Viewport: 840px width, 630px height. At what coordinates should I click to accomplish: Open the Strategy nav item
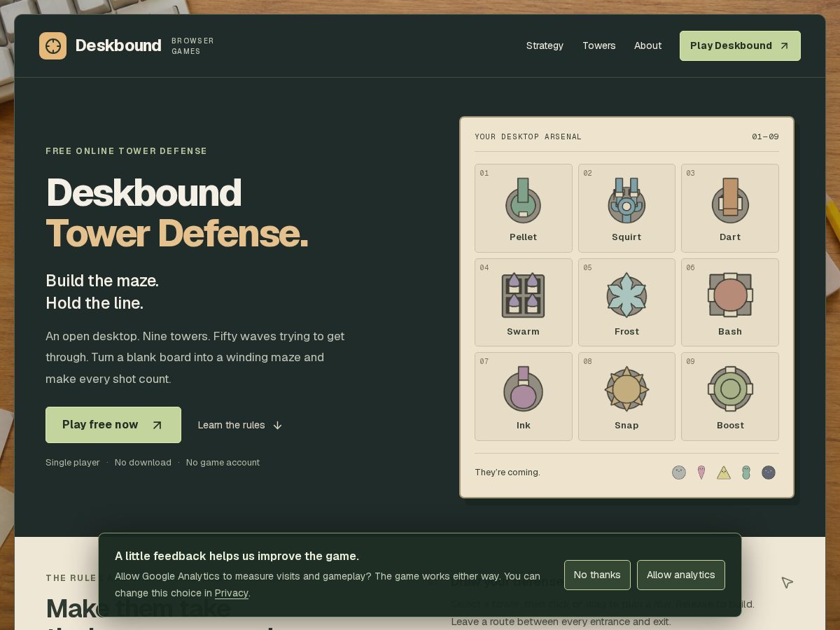(x=545, y=45)
